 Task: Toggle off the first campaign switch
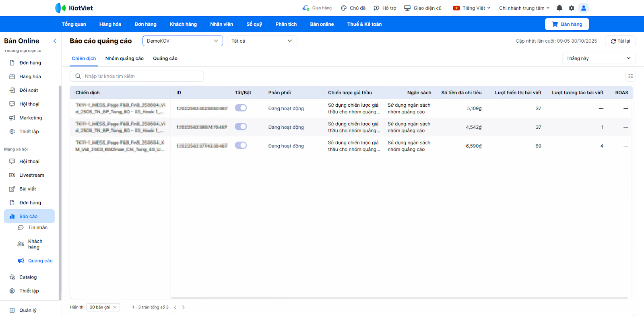click(241, 108)
